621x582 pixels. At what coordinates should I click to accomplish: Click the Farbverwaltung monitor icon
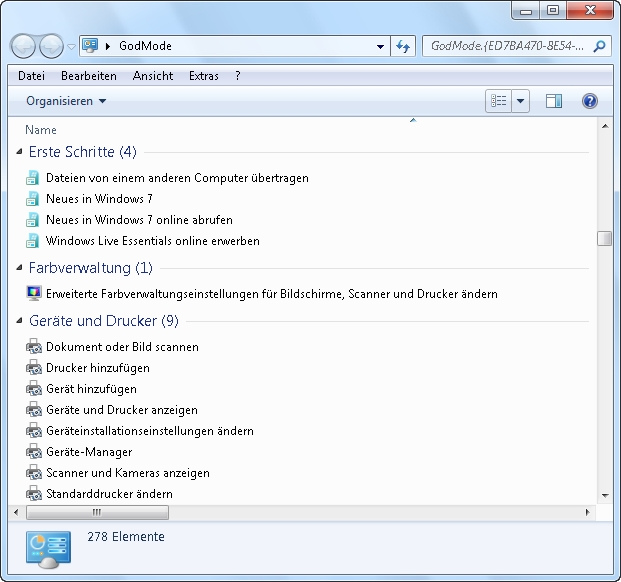tap(33, 294)
